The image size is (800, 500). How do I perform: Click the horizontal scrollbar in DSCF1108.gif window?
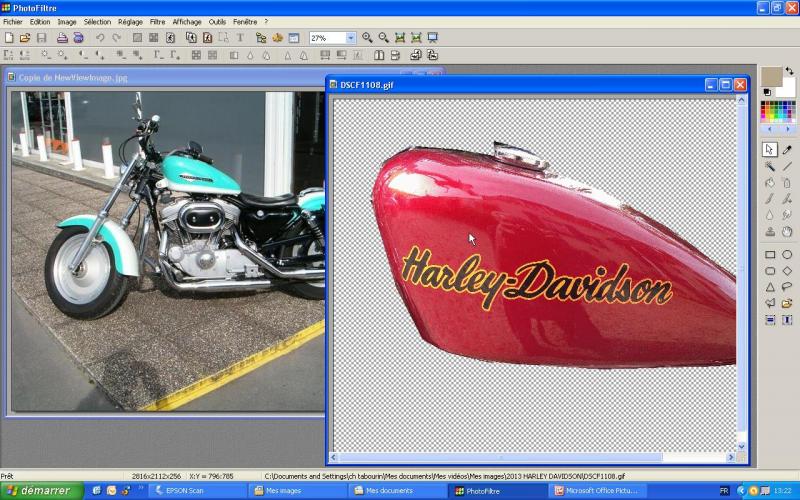(500, 457)
